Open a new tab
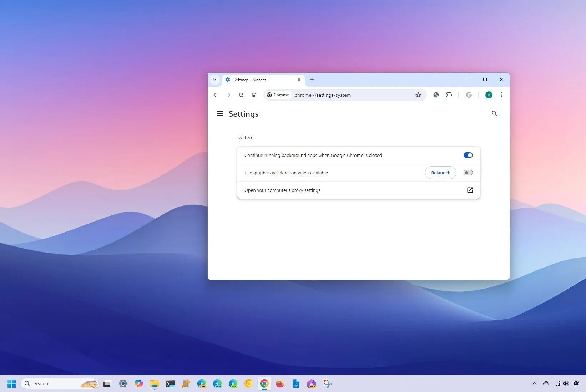The width and height of the screenshot is (586, 392). click(x=312, y=80)
